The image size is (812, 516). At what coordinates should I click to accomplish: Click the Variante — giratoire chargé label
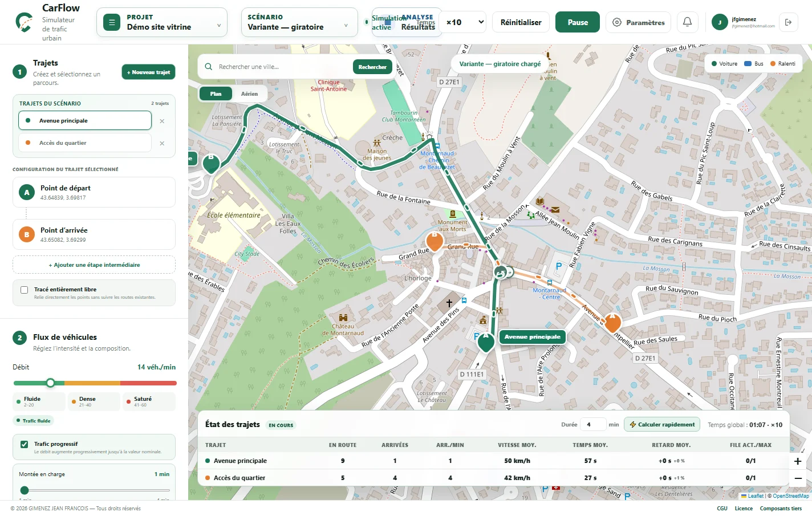(x=500, y=64)
